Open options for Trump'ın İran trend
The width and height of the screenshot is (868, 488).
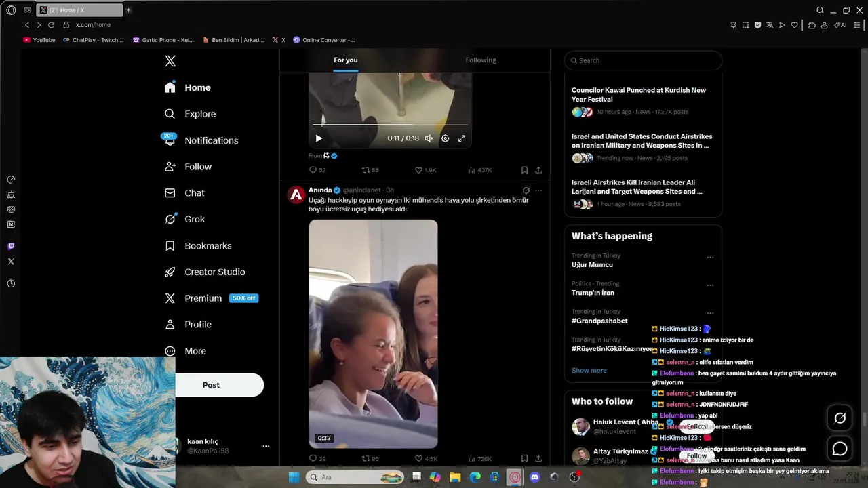pyautogui.click(x=710, y=285)
